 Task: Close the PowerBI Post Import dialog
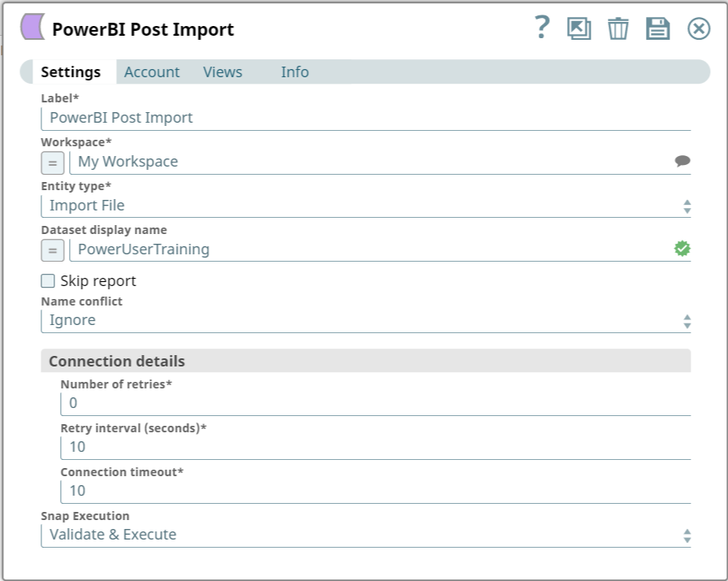[x=699, y=28]
